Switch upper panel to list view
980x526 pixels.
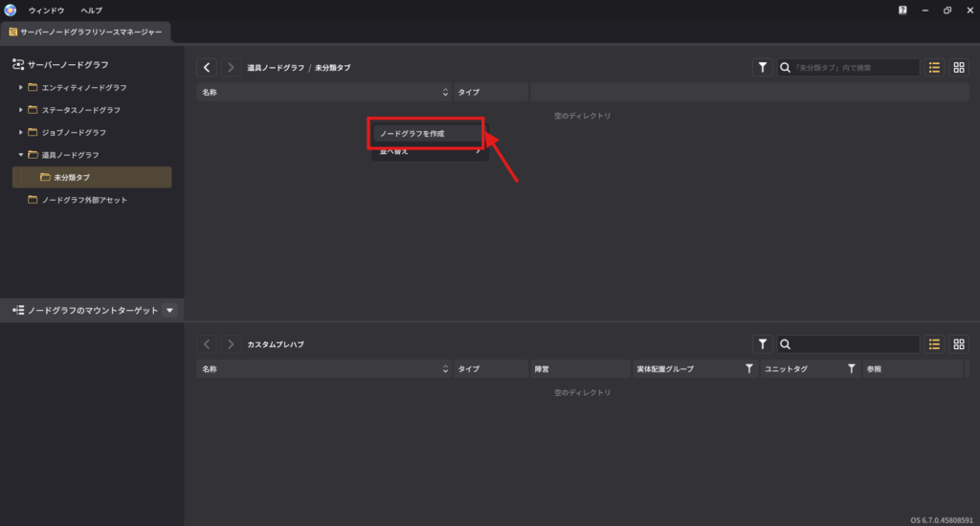934,68
